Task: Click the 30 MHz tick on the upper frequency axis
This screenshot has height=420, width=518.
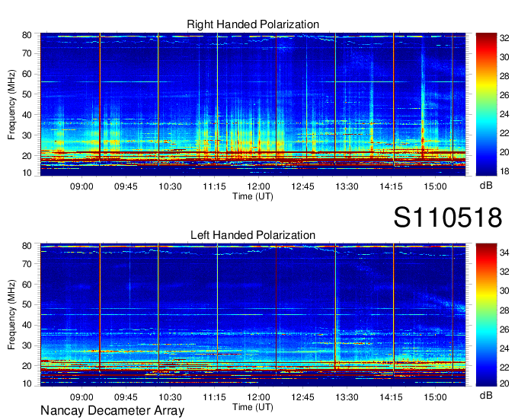Action: pos(27,135)
